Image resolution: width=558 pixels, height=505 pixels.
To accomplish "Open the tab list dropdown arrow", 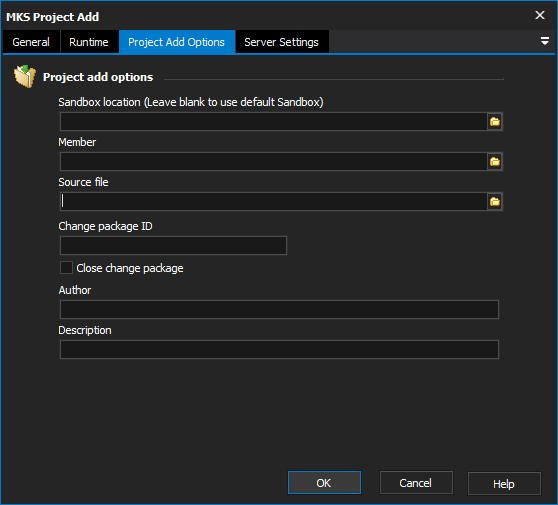I will (x=544, y=41).
